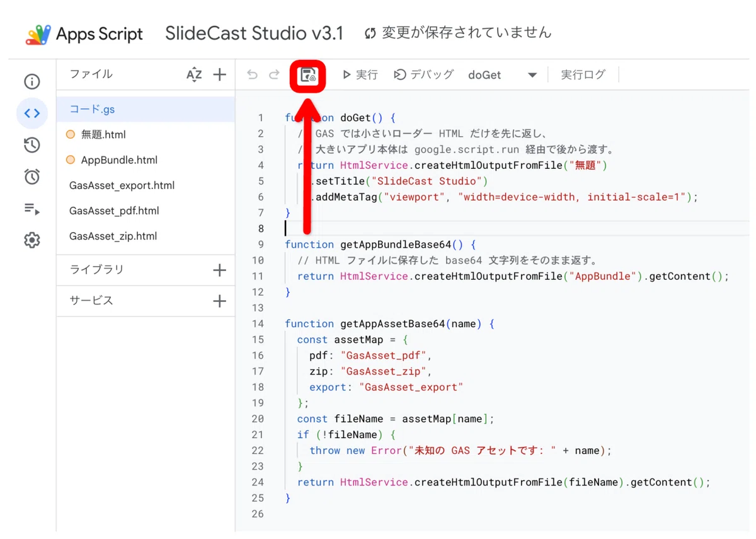Open executions list icon in sidebar
Screen dimensions: 756x539
tap(31, 209)
